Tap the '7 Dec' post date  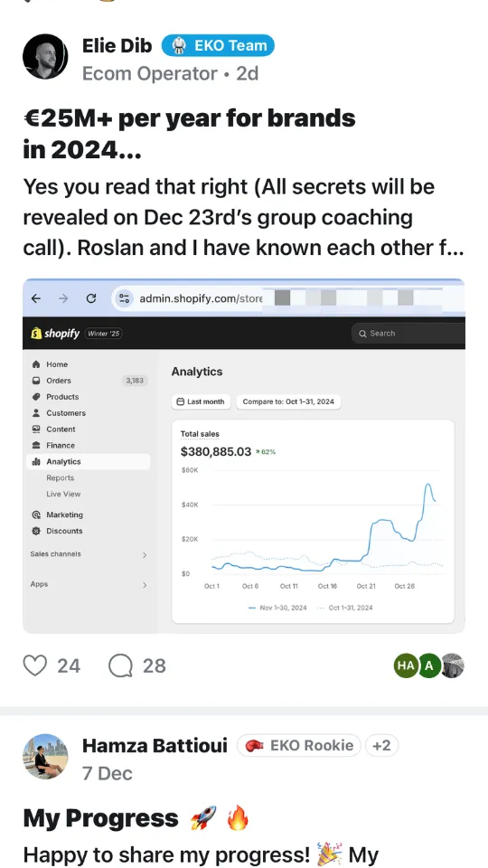pos(108,773)
